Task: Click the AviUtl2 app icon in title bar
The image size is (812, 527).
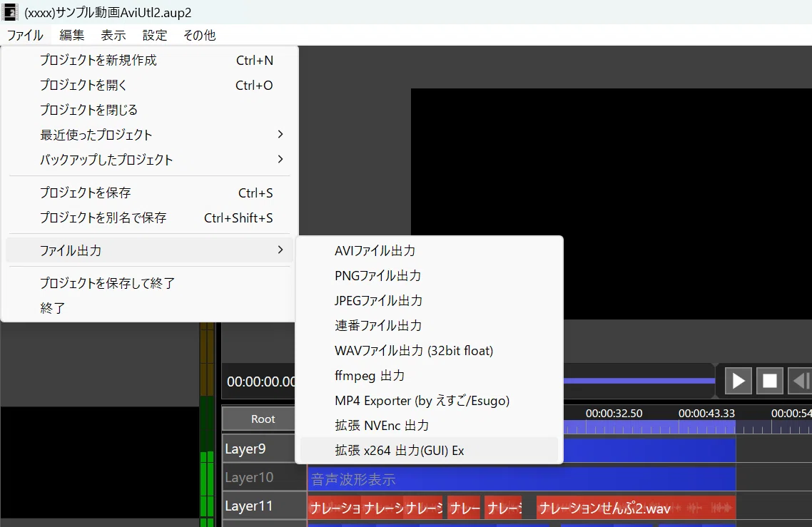Action: pos(10,12)
